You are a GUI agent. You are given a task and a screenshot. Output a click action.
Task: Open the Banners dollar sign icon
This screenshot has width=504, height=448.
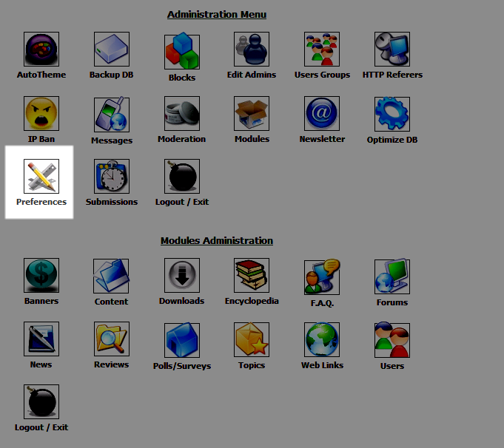41,275
